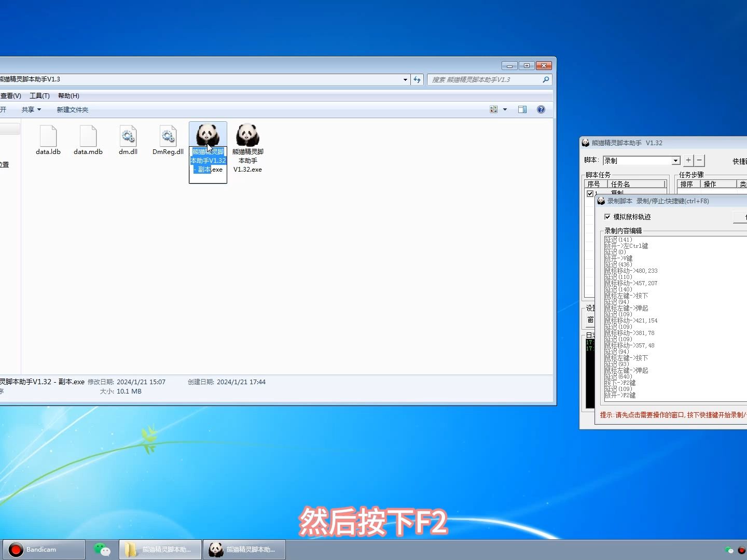Click the 排序 column header in 任务步骤
Viewport: 747px width, 560px height.
click(689, 184)
